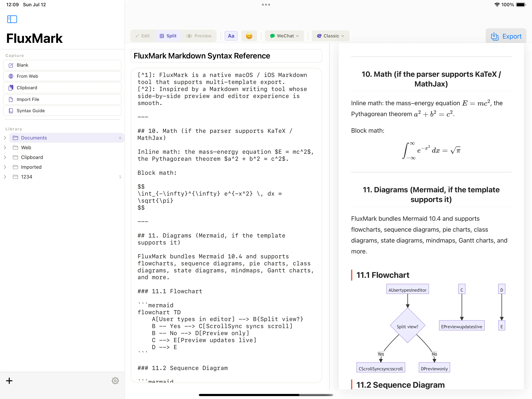This screenshot has width=532, height=399.
Task: Open the Syntax Guide
Action: 62,111
